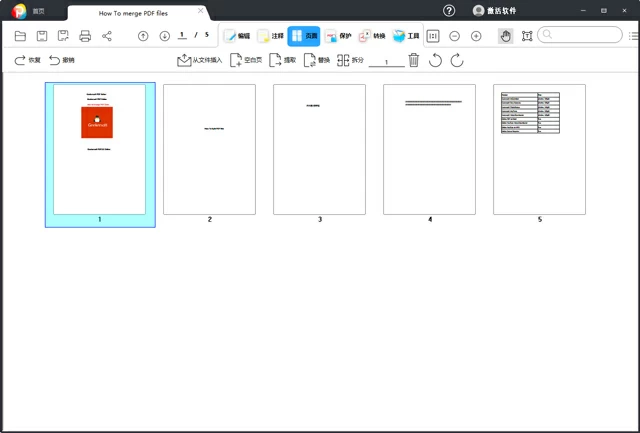Rotate page counterclockwise
The height and width of the screenshot is (433, 640).
435,61
